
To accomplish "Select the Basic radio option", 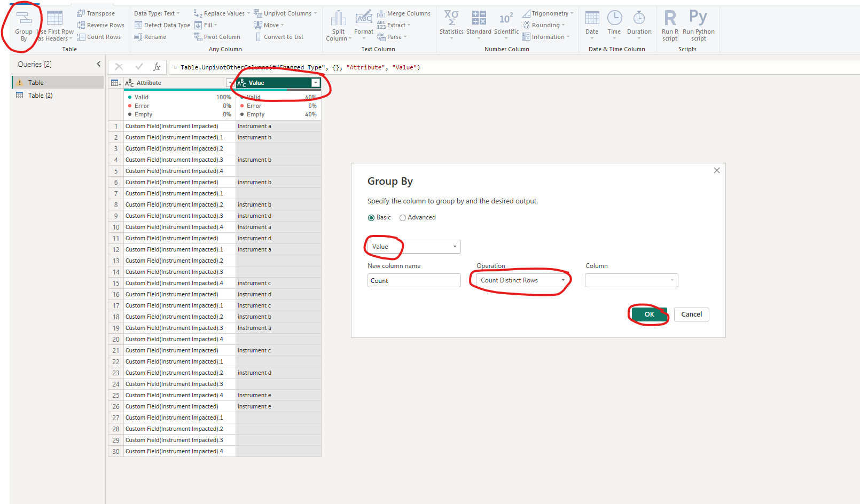I will 371,218.
